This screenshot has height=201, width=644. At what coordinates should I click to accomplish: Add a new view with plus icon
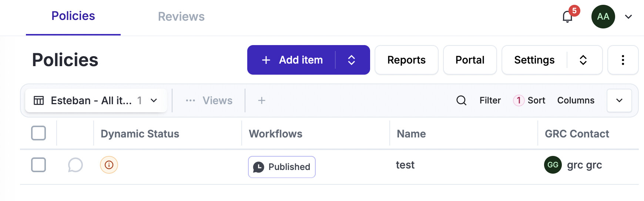pyautogui.click(x=262, y=100)
